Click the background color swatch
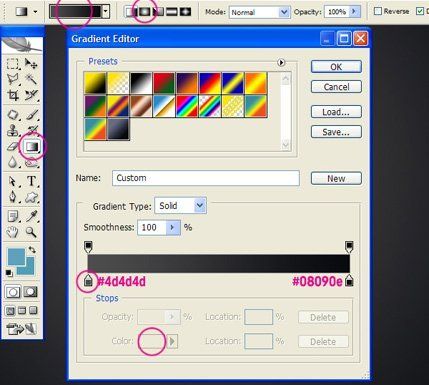The image size is (429, 385). pos(29,269)
